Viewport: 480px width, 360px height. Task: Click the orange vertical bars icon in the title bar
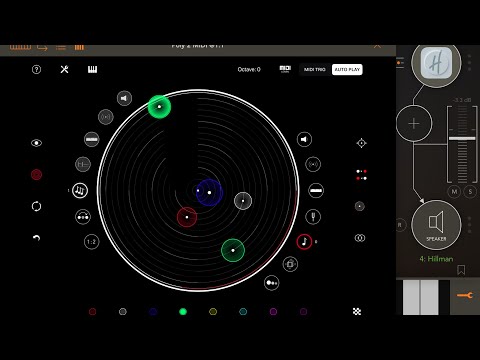point(79,47)
